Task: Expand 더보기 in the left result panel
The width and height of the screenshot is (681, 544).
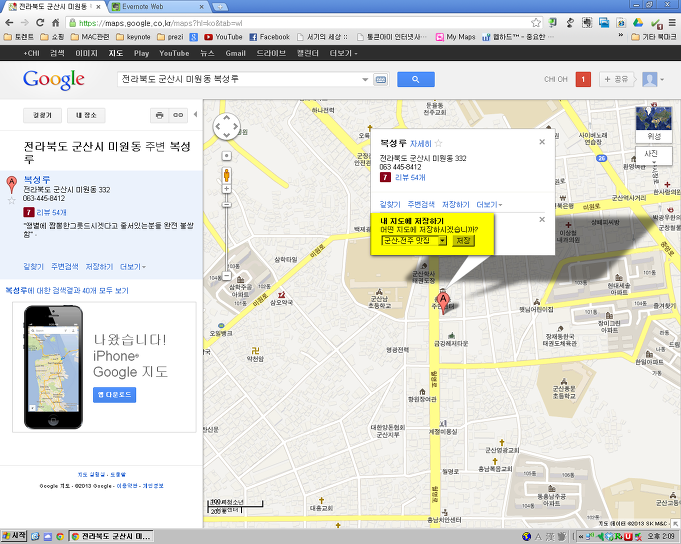Action: [133, 267]
